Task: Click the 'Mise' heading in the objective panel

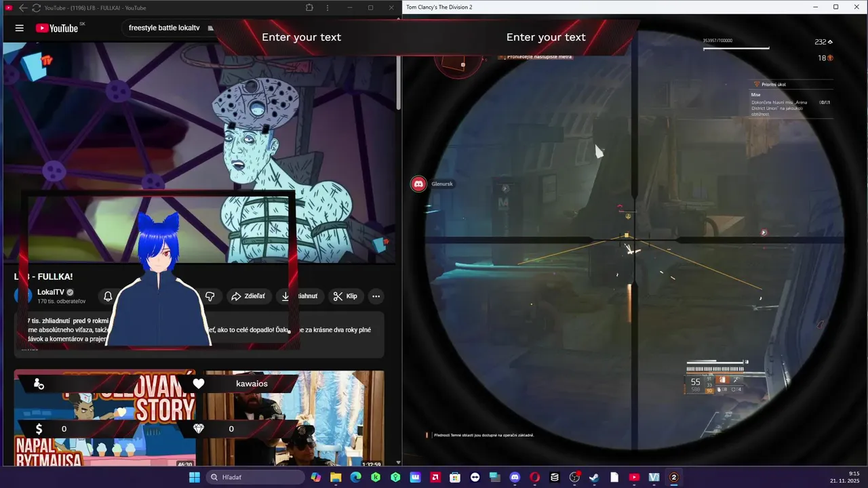Action: (755, 95)
